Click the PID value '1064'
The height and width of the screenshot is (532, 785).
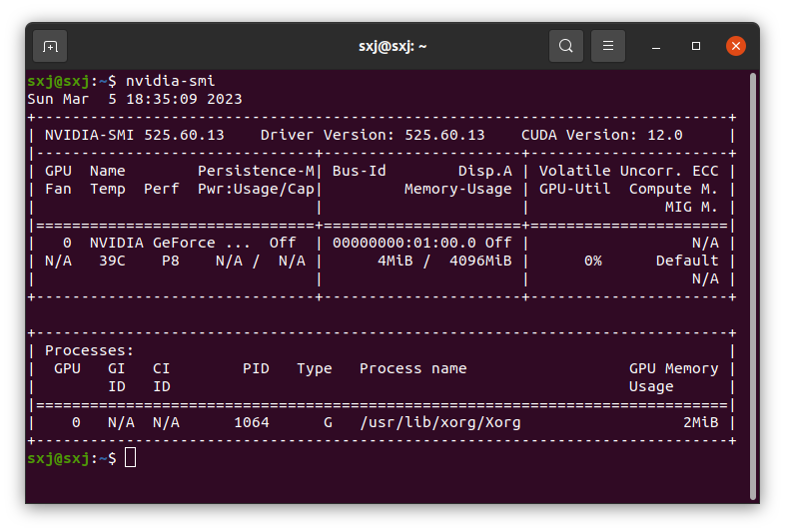pyautogui.click(x=252, y=423)
